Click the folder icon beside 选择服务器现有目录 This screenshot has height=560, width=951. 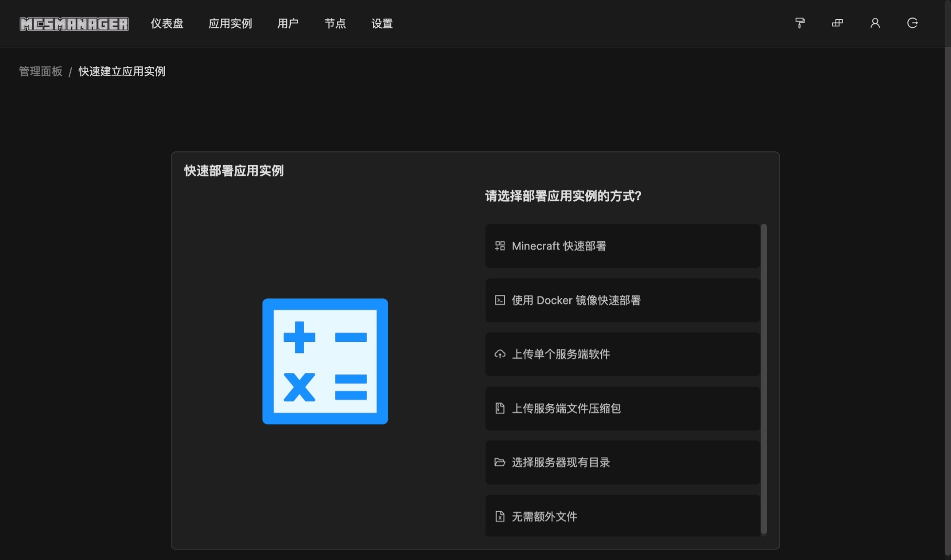pos(500,462)
